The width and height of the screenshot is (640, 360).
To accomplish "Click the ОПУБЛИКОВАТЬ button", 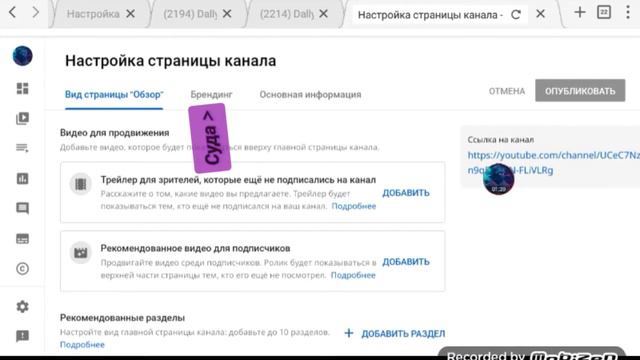I will click(x=580, y=91).
